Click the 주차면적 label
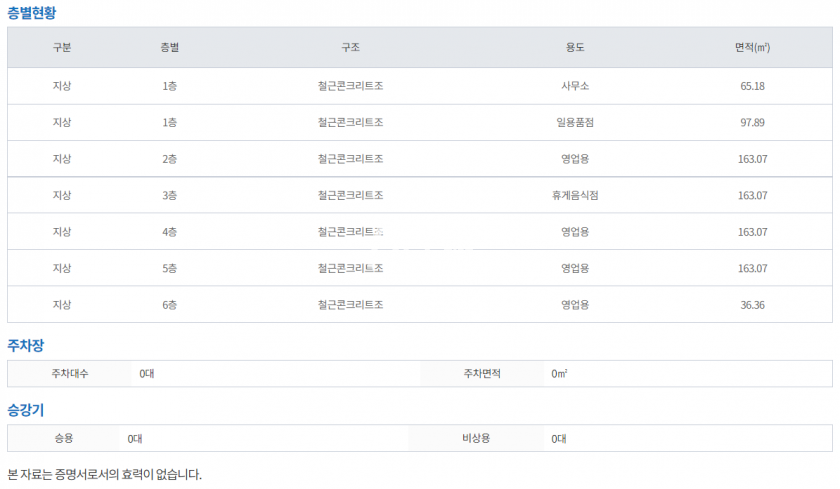 481,373
